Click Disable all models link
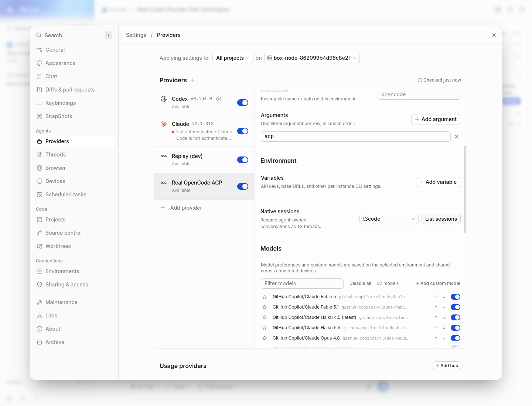The height and width of the screenshot is (406, 532). click(x=360, y=283)
